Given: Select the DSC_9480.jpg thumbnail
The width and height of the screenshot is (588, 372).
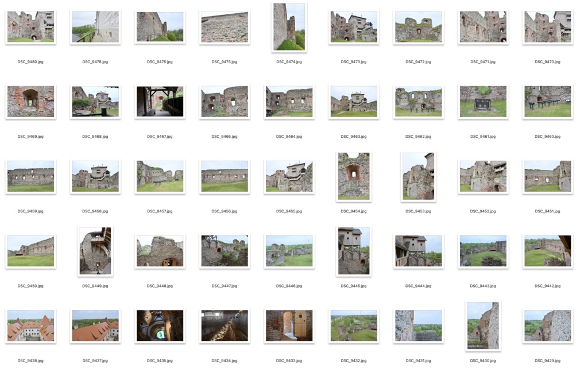Looking at the screenshot, I should (x=31, y=26).
